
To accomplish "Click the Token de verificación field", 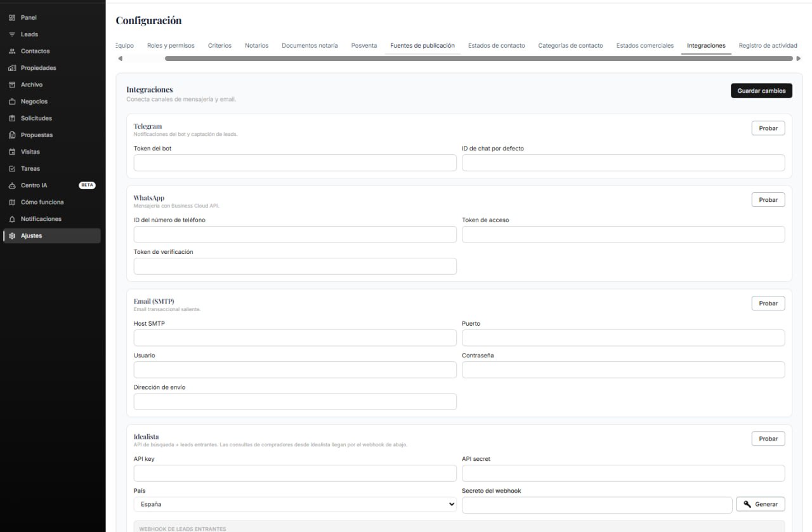I will 295,266.
